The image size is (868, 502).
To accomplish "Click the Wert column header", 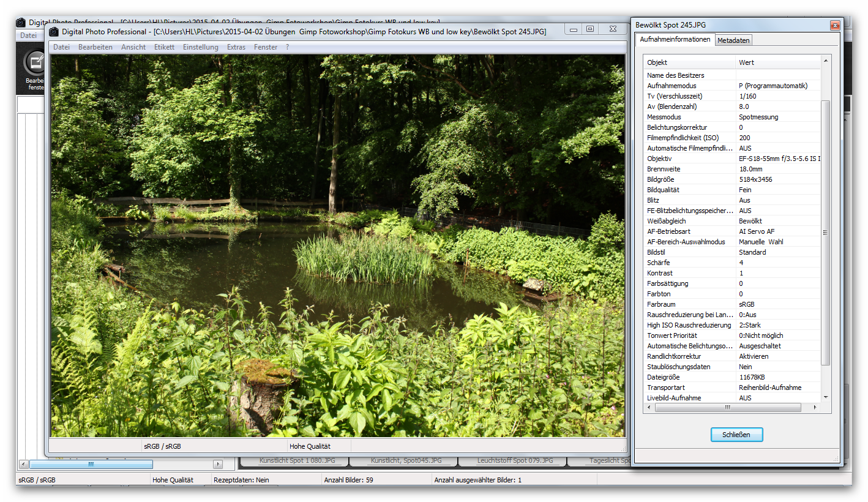I will (778, 62).
